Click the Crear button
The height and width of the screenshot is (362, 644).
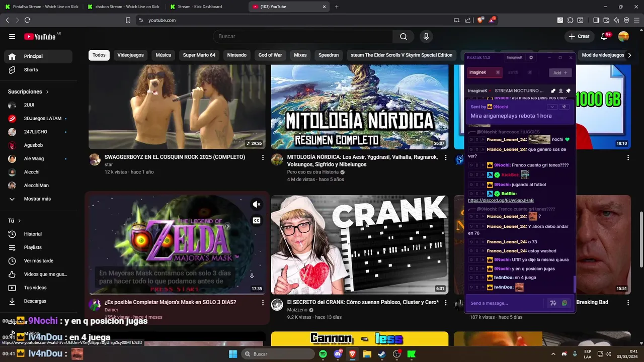click(579, 36)
